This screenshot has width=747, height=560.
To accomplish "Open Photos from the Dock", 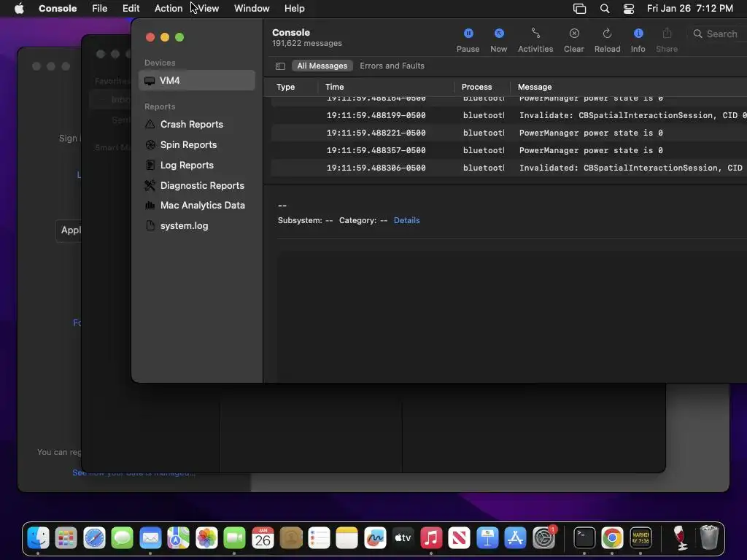I will (x=206, y=538).
